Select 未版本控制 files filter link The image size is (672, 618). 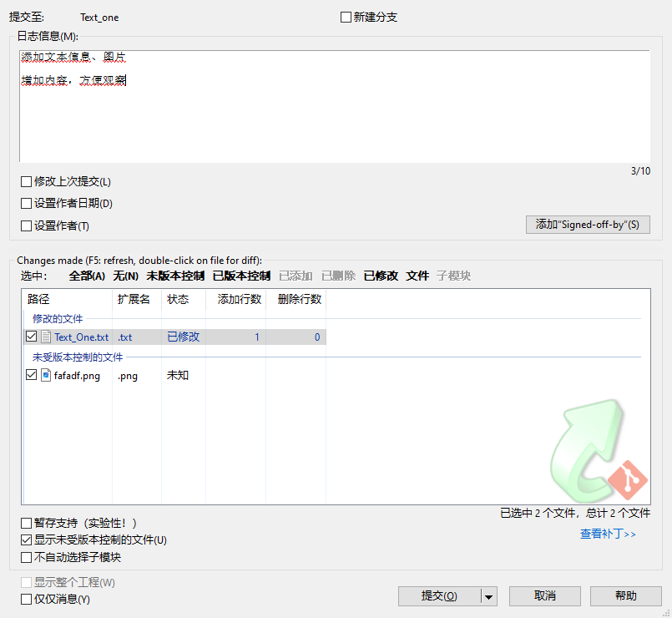(x=175, y=276)
